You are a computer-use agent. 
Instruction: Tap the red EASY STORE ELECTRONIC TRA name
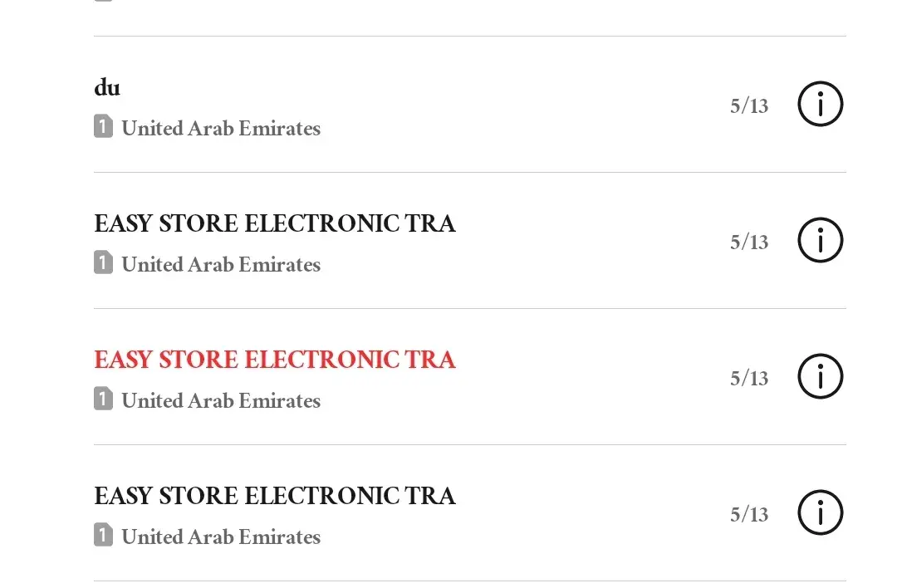click(x=274, y=360)
